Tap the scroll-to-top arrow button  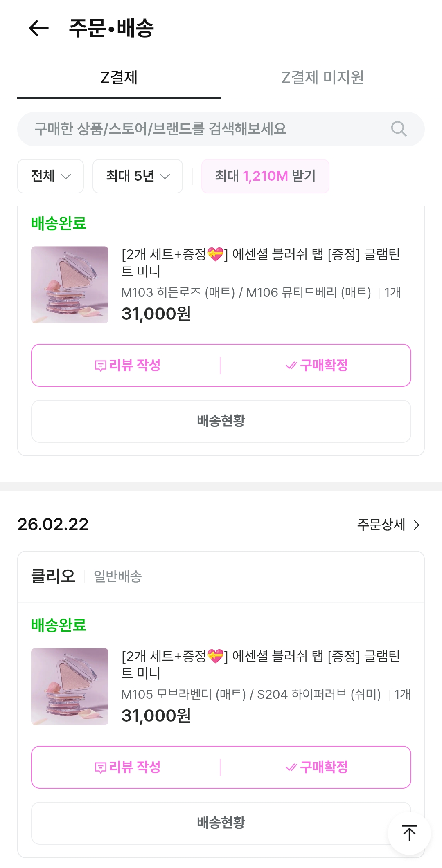click(x=409, y=833)
